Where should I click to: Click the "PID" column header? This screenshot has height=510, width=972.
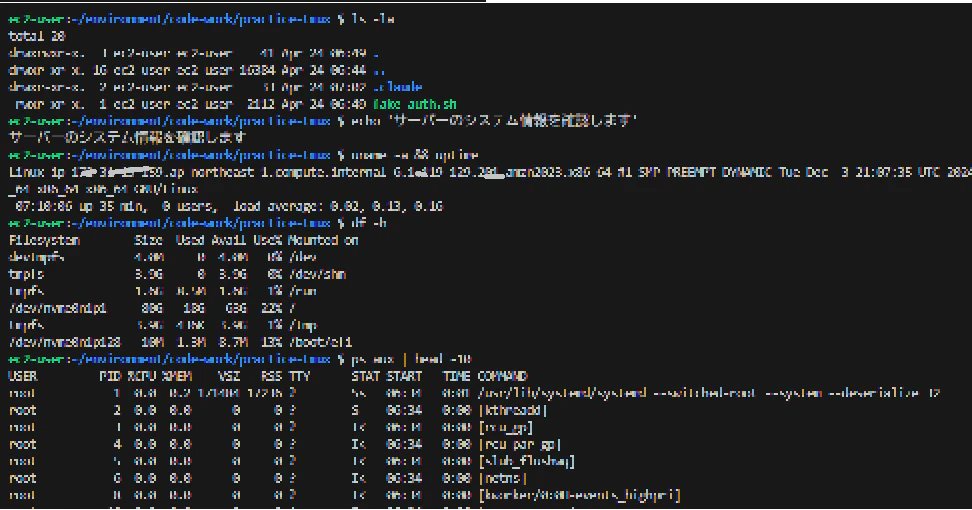[110, 376]
